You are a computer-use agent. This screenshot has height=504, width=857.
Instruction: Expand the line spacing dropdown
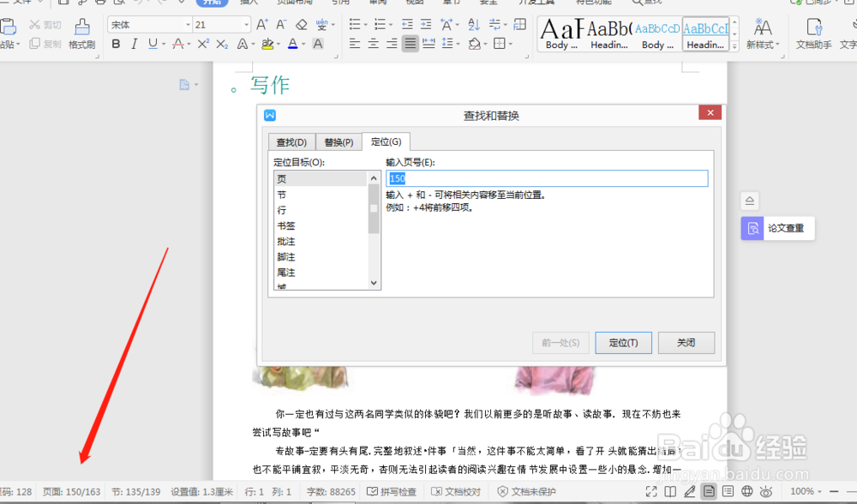tap(458, 44)
